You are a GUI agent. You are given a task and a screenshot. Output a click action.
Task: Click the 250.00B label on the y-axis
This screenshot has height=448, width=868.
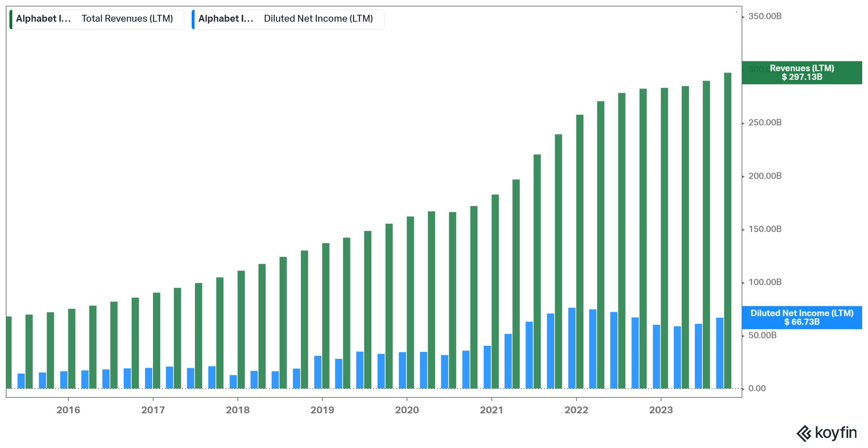coord(765,122)
